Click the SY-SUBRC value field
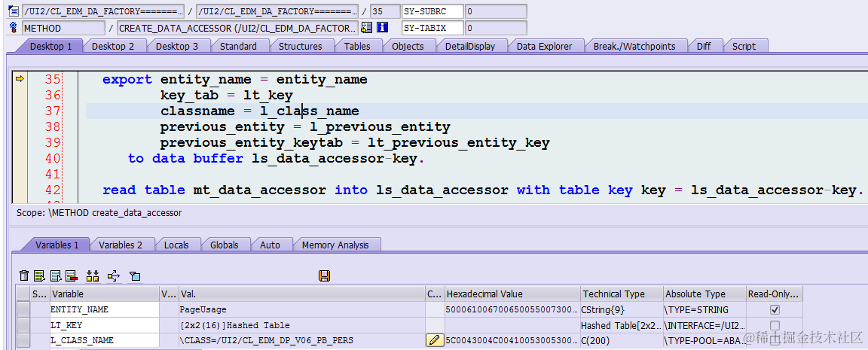Viewport: 868px width, 350px height. click(496, 11)
